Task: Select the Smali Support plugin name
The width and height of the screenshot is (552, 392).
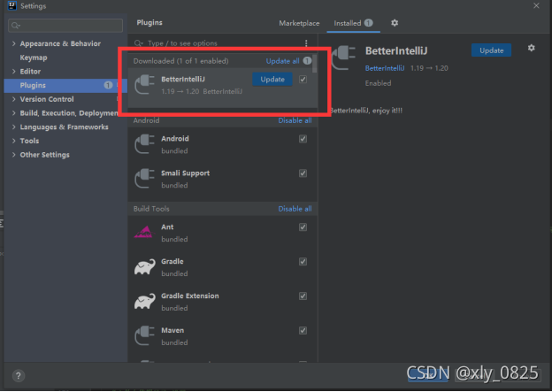Action: click(x=185, y=173)
